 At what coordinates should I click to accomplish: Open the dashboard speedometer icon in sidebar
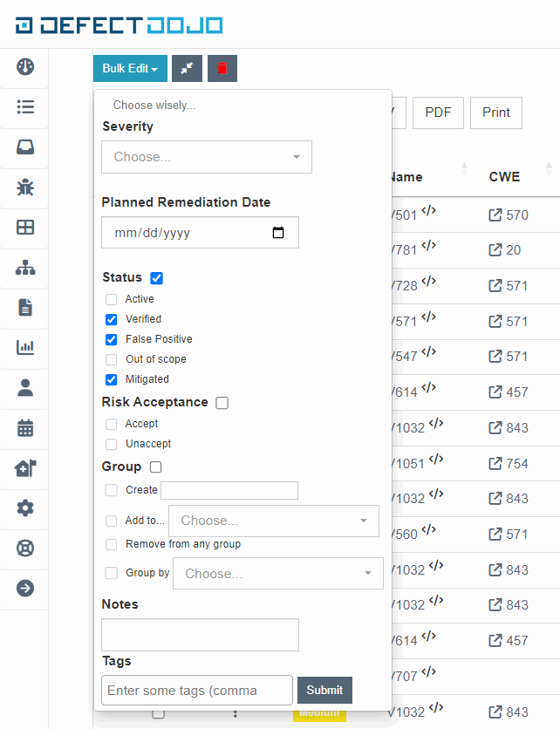24,66
